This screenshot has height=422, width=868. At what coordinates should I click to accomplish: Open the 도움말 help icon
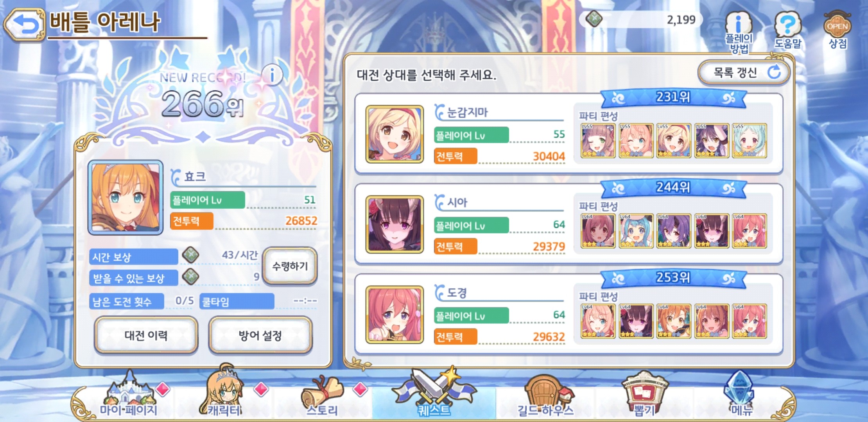788,30
